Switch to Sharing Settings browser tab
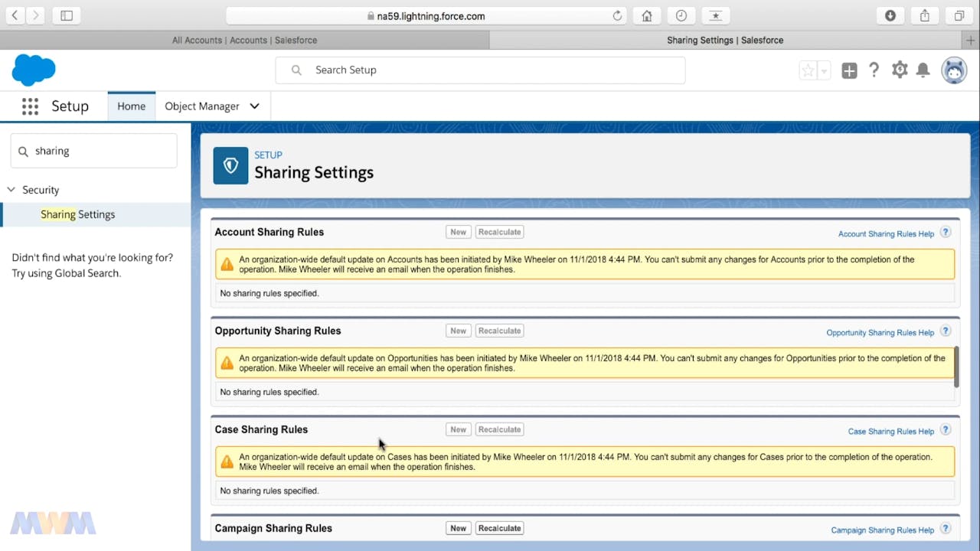Screen dimensions: 980x551 (725, 40)
